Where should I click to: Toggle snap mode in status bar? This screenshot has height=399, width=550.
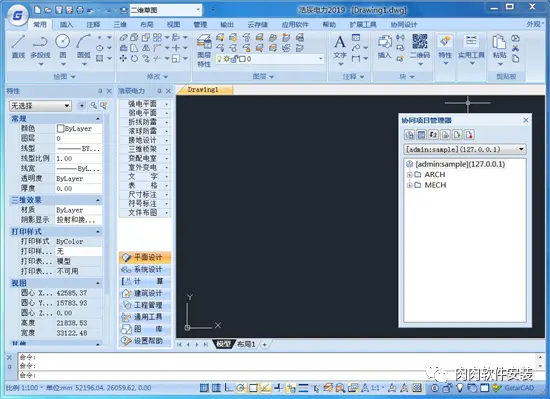pyautogui.click(x=204, y=388)
